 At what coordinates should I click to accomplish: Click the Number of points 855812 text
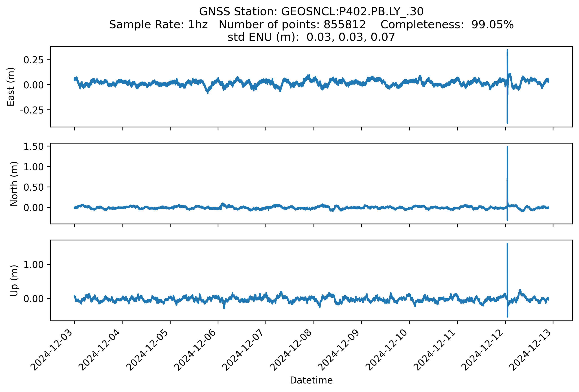(x=292, y=25)
